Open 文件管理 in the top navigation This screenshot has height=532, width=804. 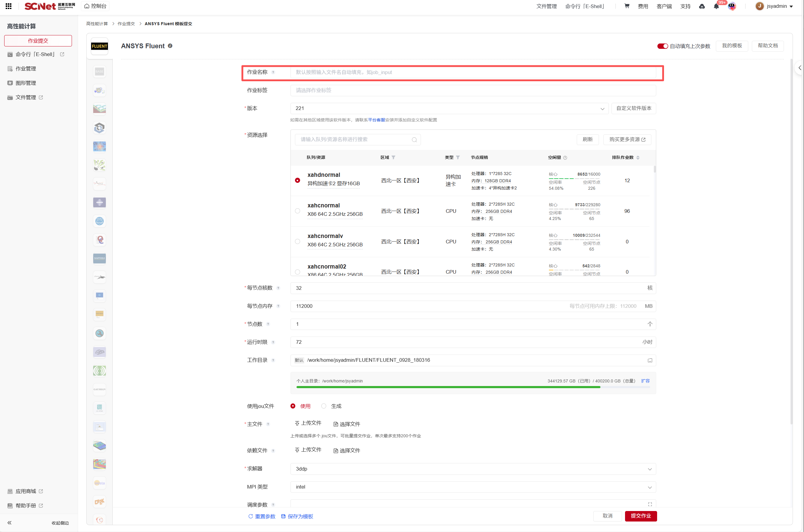point(546,7)
